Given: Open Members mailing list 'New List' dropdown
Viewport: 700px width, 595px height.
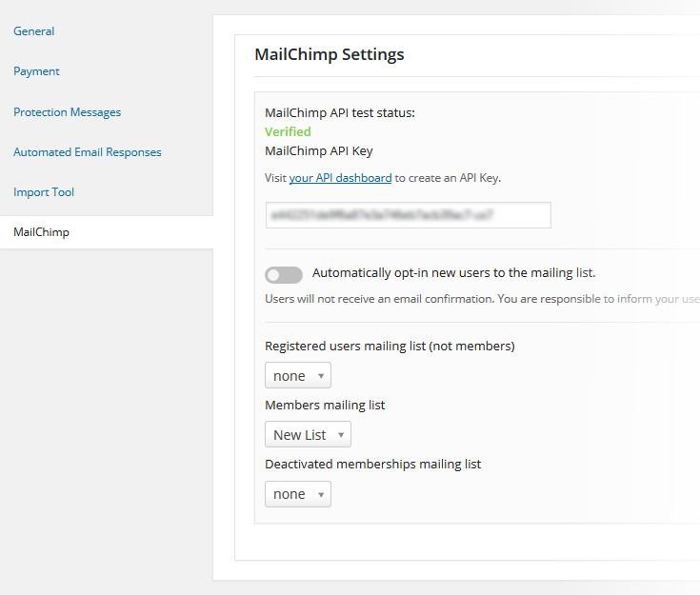Looking at the screenshot, I should click(308, 434).
